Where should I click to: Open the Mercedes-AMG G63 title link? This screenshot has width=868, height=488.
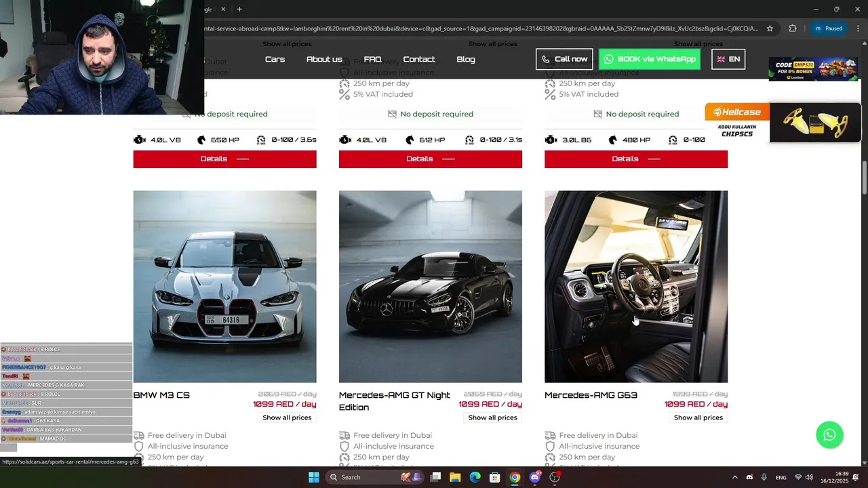pyautogui.click(x=591, y=395)
